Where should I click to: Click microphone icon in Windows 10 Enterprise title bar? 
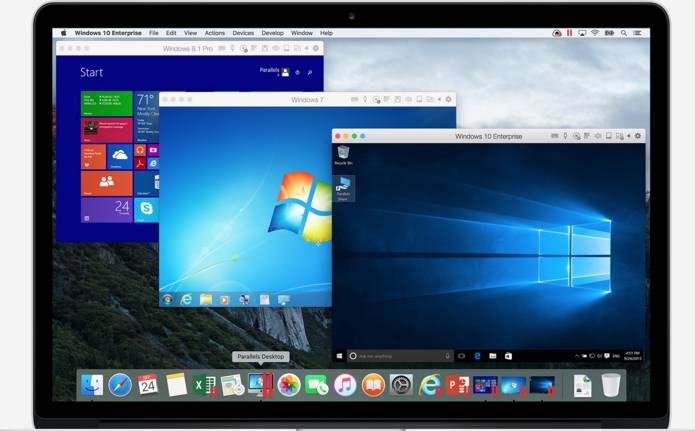(565, 136)
